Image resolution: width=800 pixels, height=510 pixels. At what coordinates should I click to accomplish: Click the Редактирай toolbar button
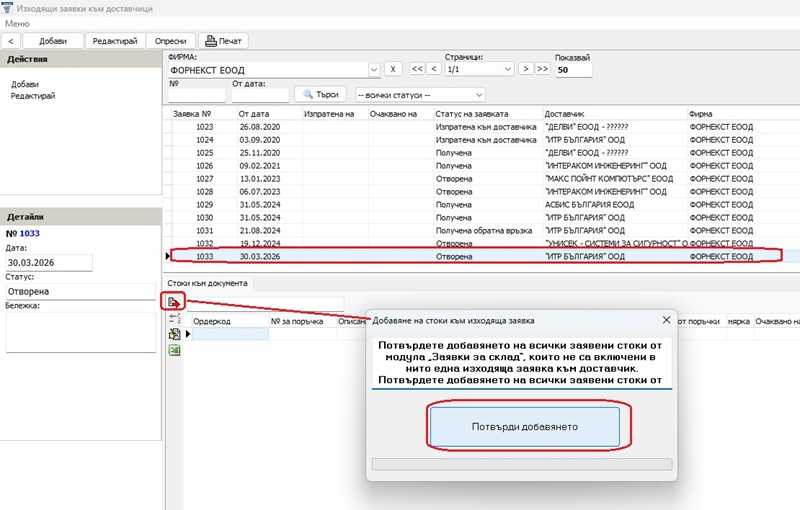[114, 40]
